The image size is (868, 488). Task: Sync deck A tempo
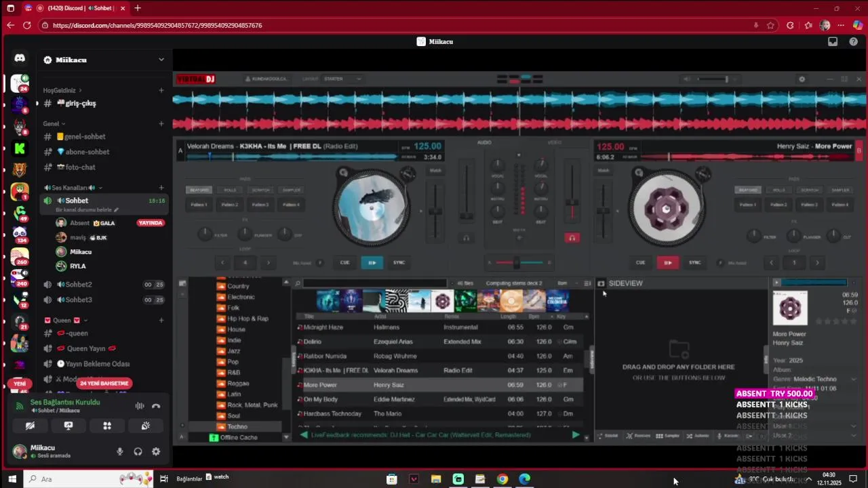pos(399,262)
